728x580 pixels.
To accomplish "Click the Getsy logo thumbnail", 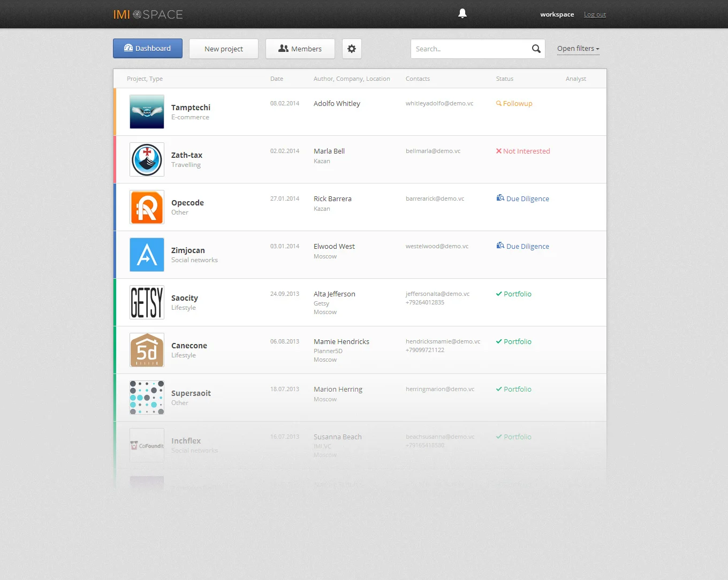I will click(147, 302).
